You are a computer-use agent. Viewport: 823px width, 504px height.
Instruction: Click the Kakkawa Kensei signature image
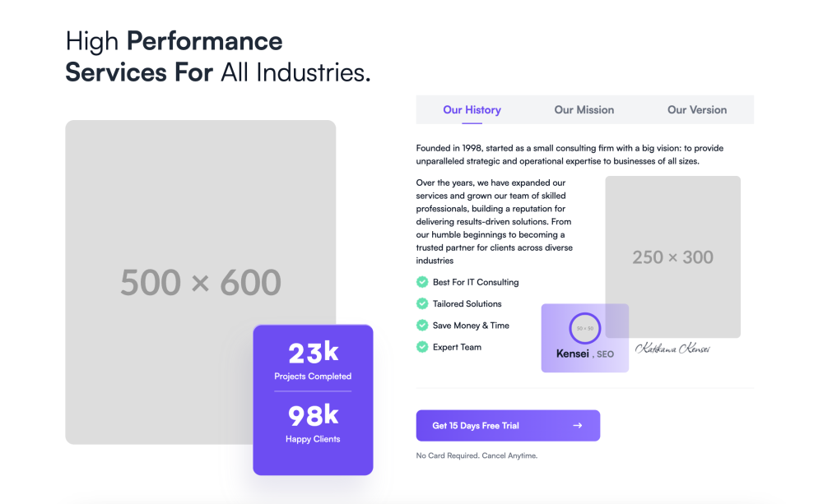click(672, 349)
